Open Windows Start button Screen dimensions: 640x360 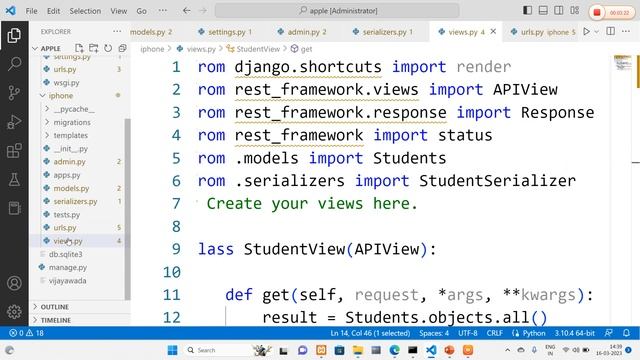click(173, 350)
